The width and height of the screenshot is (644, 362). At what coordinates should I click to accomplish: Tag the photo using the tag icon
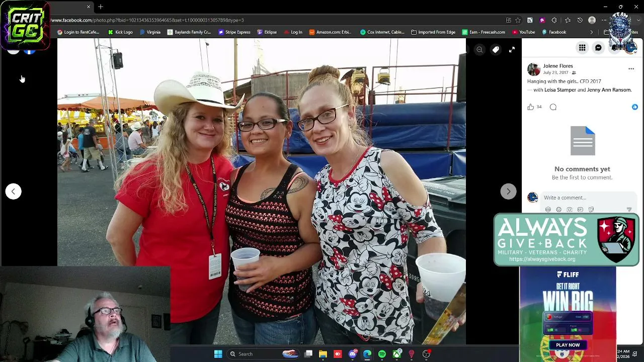pos(496,49)
